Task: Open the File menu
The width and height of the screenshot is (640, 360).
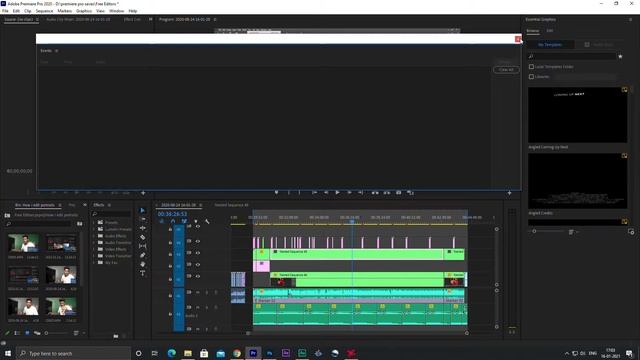Action: click(x=5, y=11)
